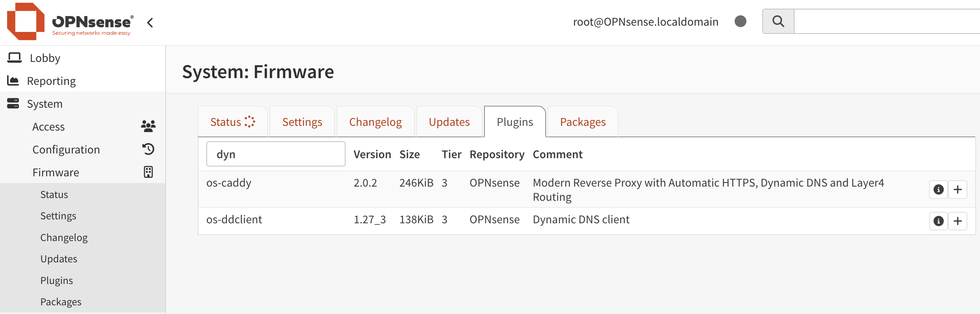
Task: Click the magnifier search icon
Action: [778, 21]
